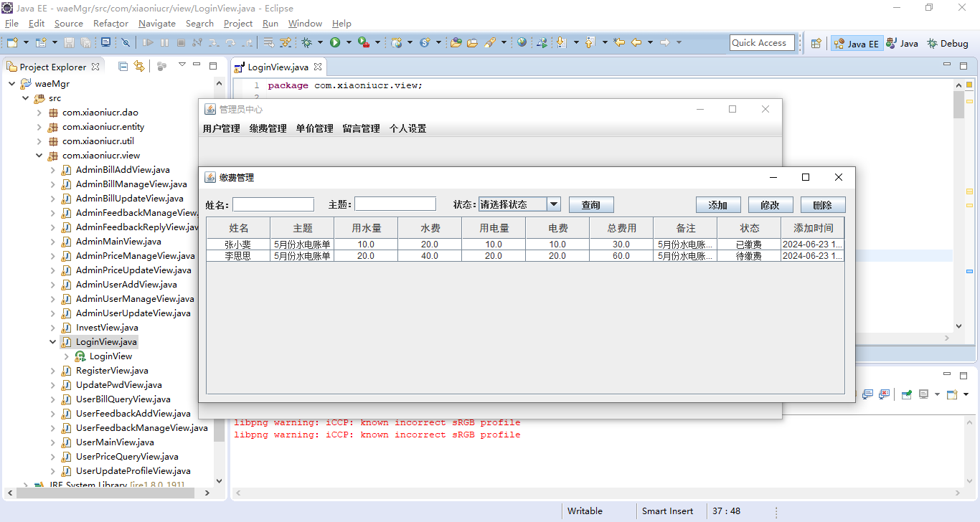Maximize the editor area
980x522 pixels.
(x=963, y=66)
